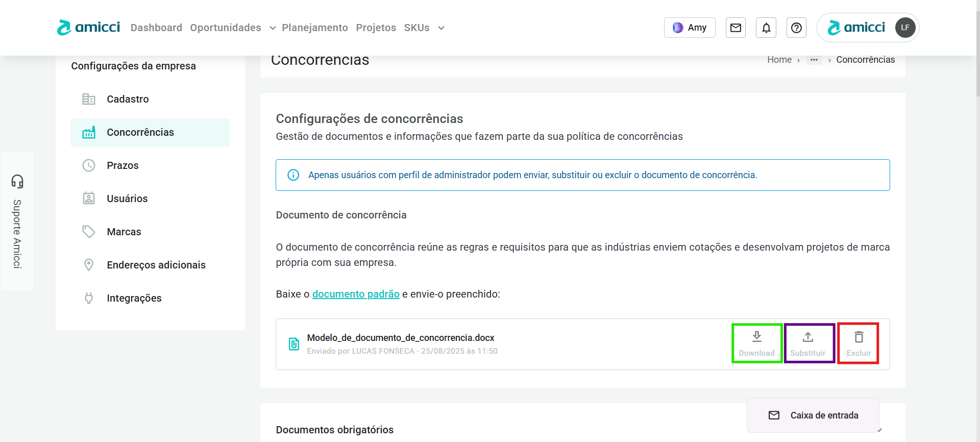
Task: Open the documento padrão link
Action: [x=356, y=294]
